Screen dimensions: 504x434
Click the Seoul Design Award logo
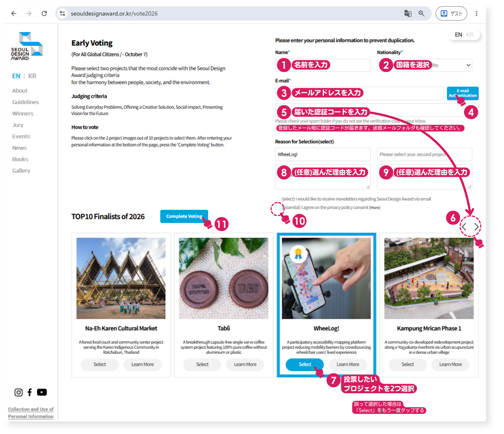[x=27, y=46]
